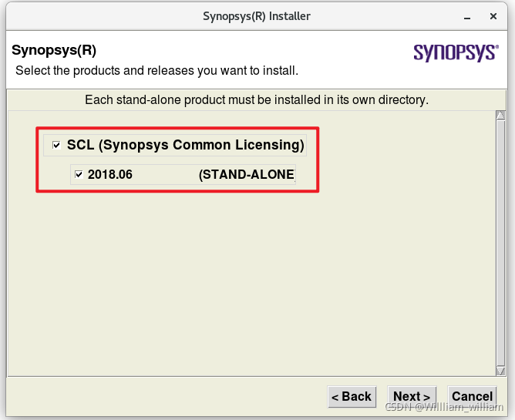515x420 pixels.
Task: Click the Synopsys logo
Action: point(456,52)
